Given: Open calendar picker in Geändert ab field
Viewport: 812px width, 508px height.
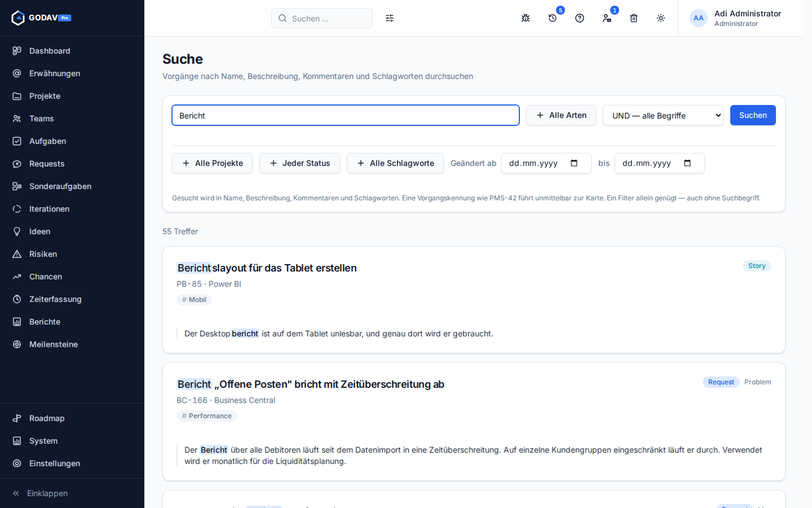Looking at the screenshot, I should [x=574, y=163].
